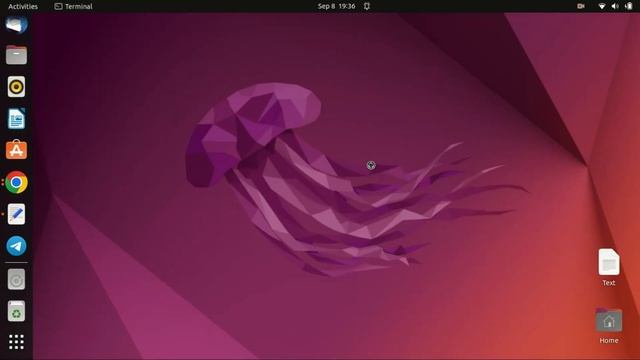Select the Home folder on desktop

point(609,326)
